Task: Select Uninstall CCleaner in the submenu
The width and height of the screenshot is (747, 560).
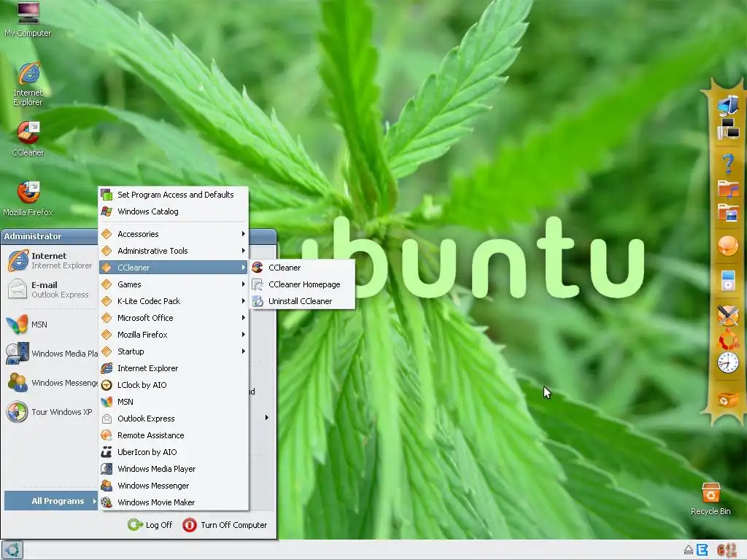Action: pyautogui.click(x=303, y=301)
